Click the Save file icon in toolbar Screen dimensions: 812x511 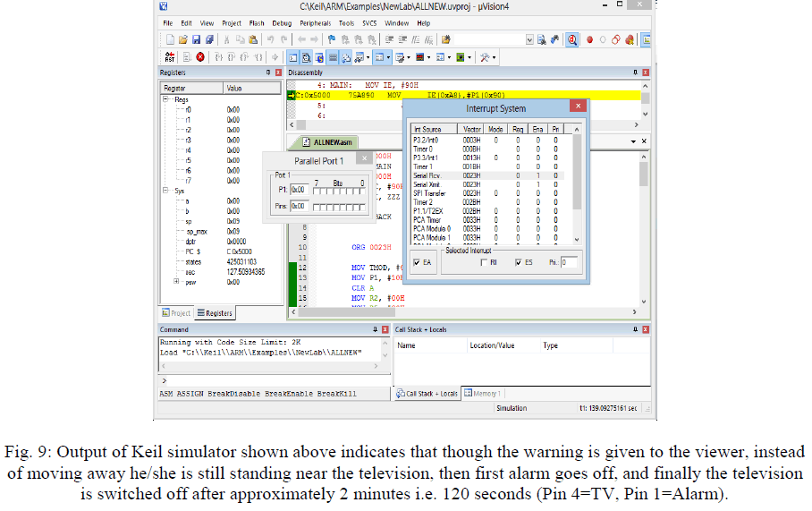[x=197, y=39]
